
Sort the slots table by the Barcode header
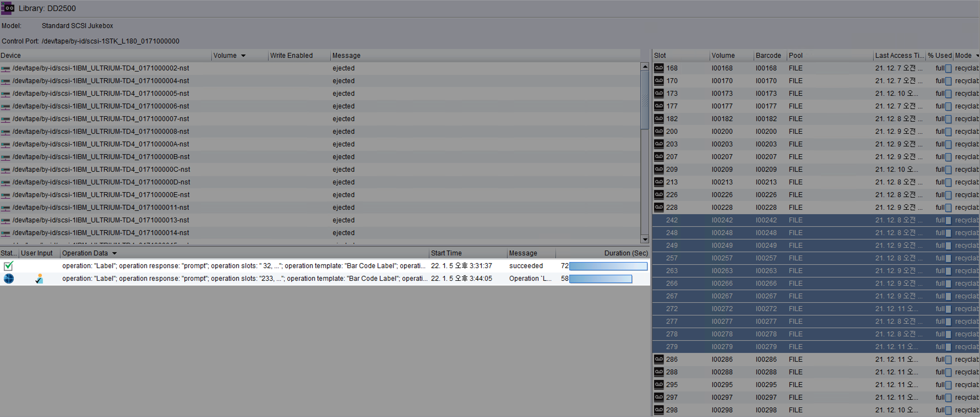768,56
